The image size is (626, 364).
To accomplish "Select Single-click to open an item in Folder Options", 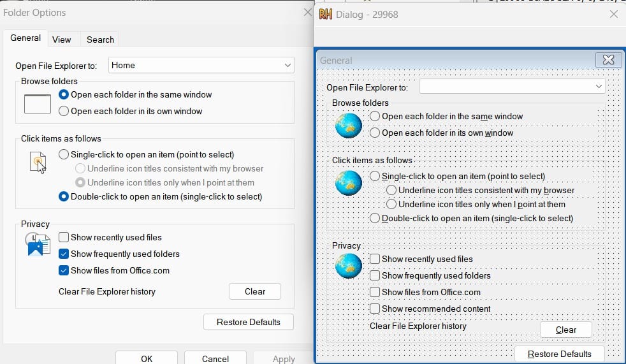I will 64,154.
